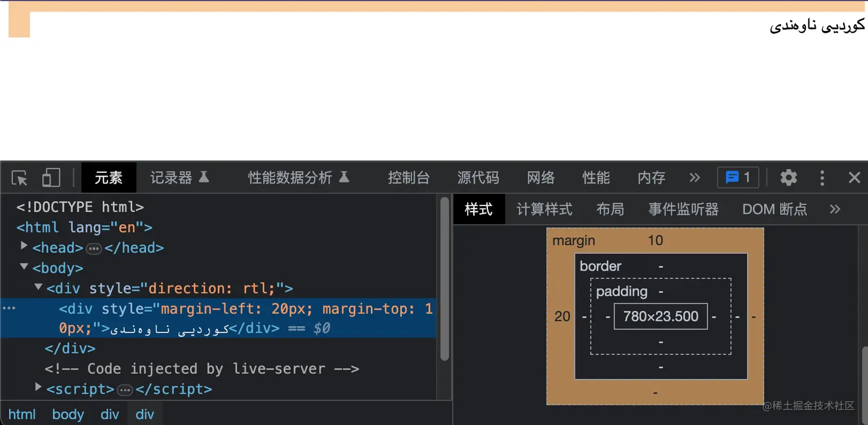The image size is (868, 425).
Task: Click the margin label in box model
Action: point(574,241)
